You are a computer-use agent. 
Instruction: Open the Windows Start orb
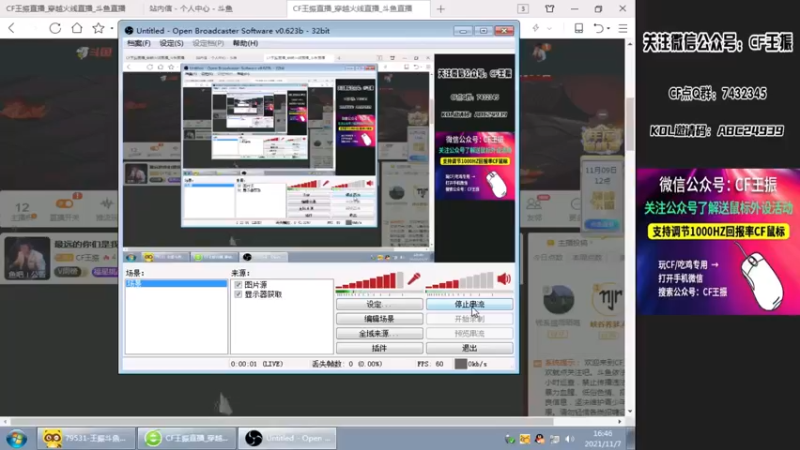(x=16, y=438)
